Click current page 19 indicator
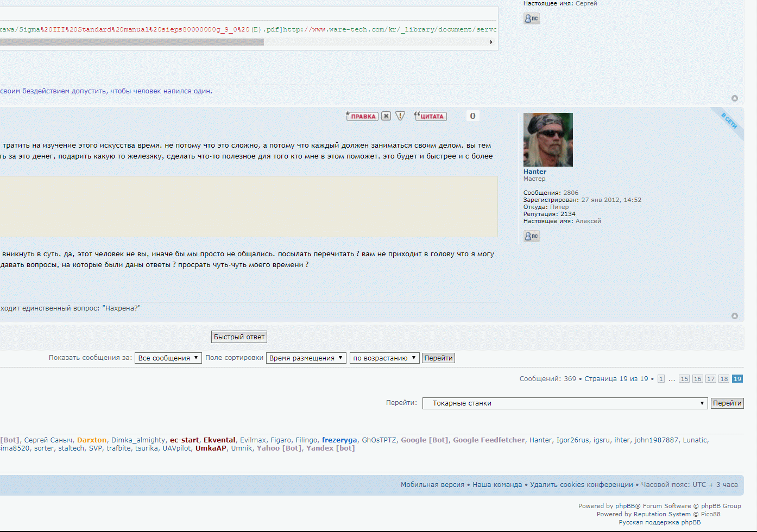 point(737,379)
